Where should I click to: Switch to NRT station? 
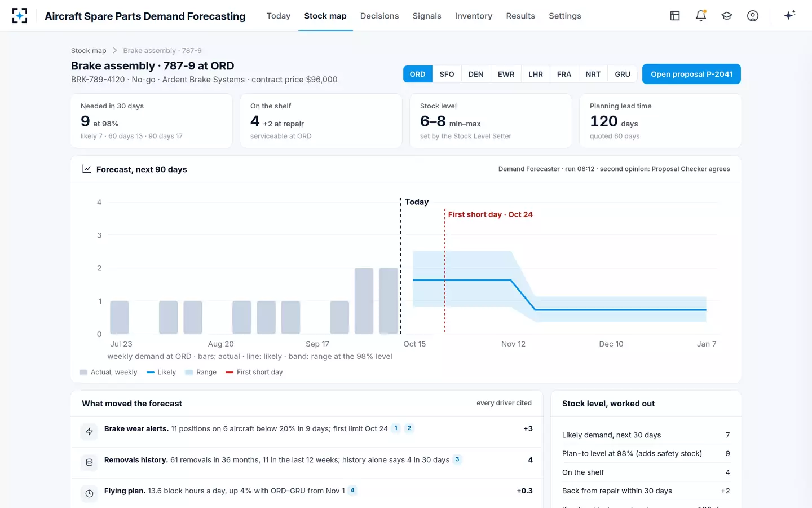point(593,74)
